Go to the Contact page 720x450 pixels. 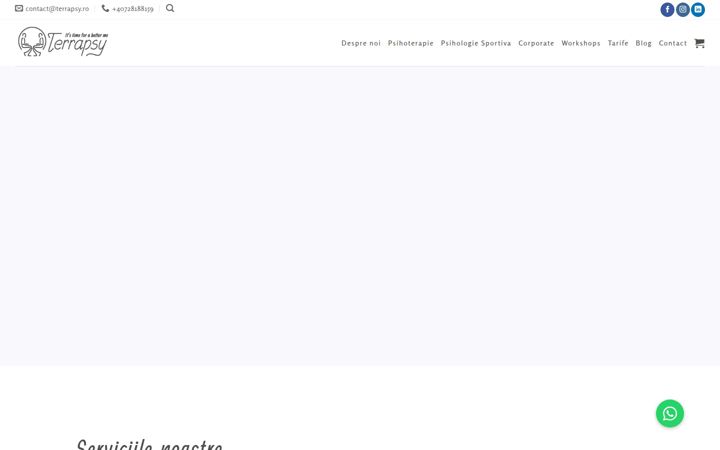click(673, 43)
